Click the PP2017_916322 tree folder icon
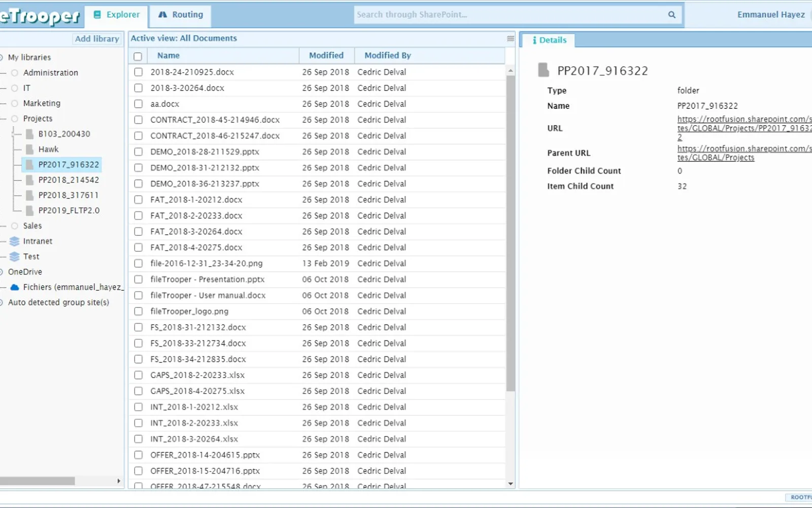812x508 pixels. coord(30,165)
